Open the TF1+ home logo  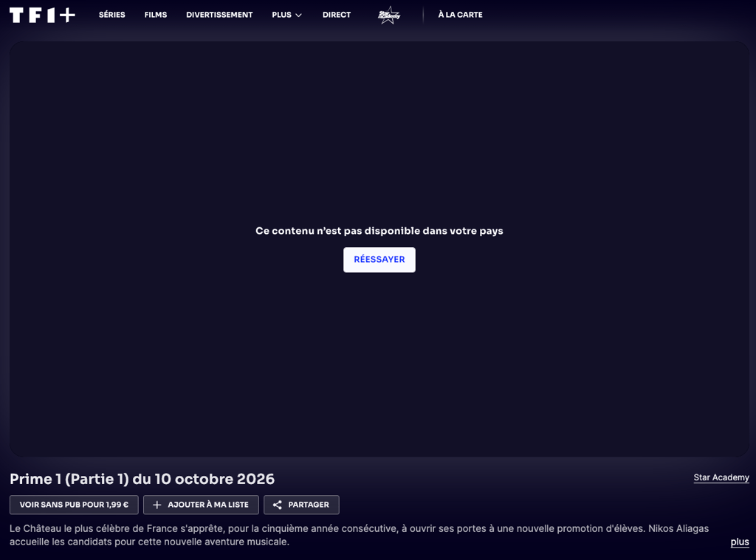tap(42, 15)
